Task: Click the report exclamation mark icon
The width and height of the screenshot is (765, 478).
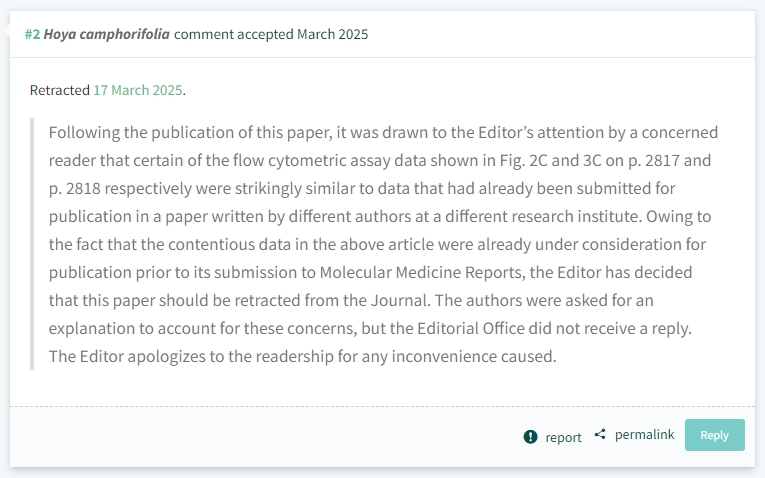Action: point(530,437)
